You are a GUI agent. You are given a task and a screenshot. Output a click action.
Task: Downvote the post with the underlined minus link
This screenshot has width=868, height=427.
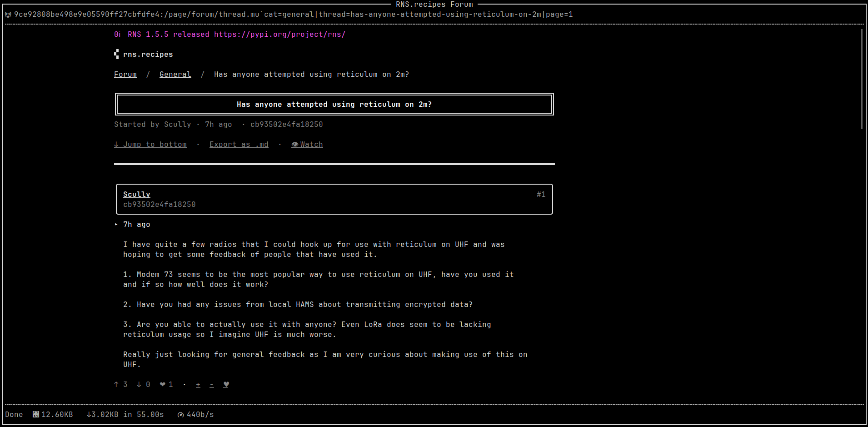(212, 385)
